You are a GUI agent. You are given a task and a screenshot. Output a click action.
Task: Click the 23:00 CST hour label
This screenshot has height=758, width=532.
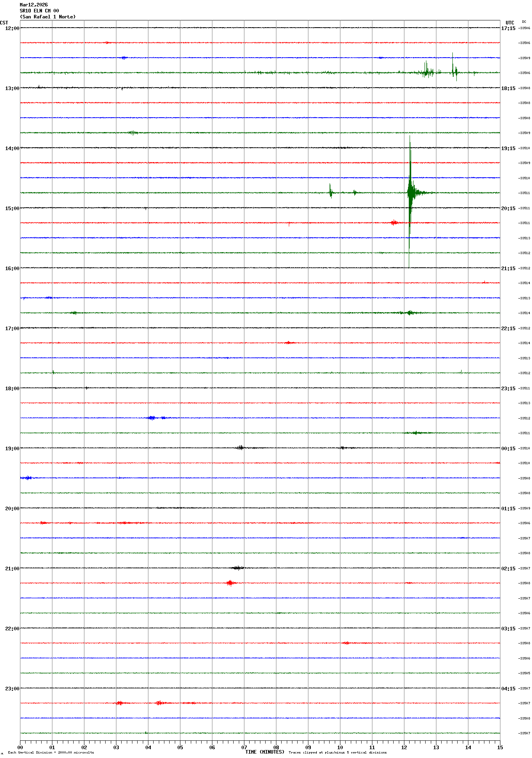pyautogui.click(x=12, y=689)
